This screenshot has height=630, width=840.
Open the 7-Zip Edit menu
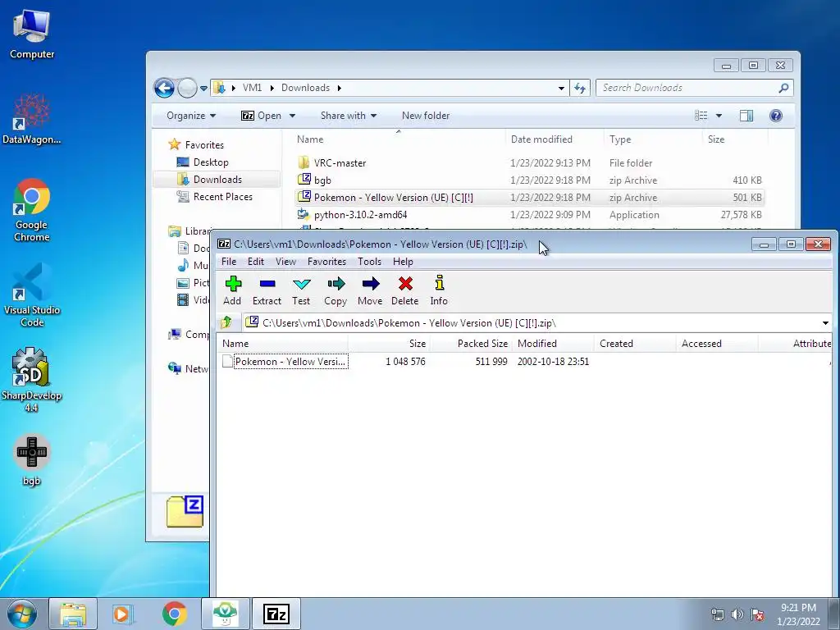point(256,262)
